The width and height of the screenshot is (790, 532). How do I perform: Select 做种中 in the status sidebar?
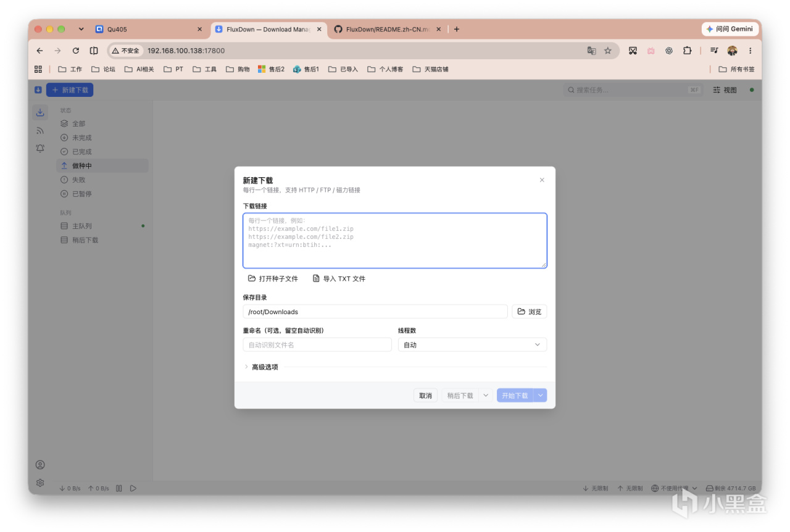point(102,165)
